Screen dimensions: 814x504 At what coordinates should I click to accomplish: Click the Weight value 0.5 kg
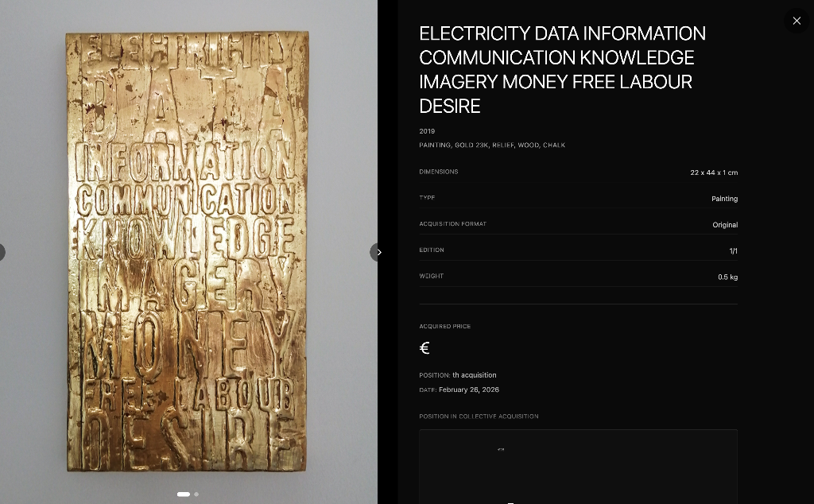(x=727, y=277)
